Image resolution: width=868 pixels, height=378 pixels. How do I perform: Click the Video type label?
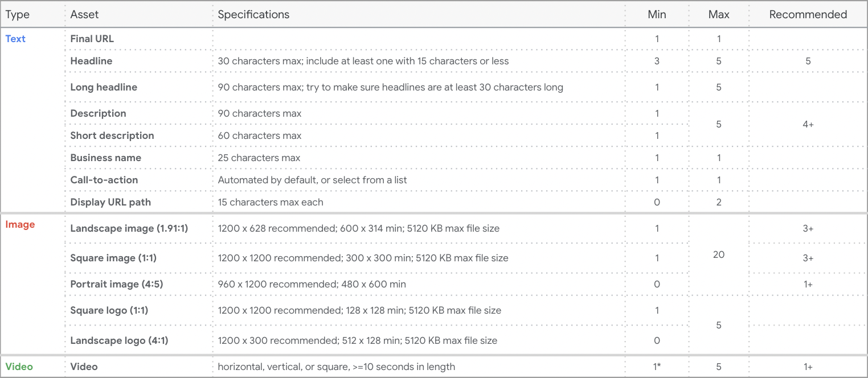pyautogui.click(x=19, y=367)
